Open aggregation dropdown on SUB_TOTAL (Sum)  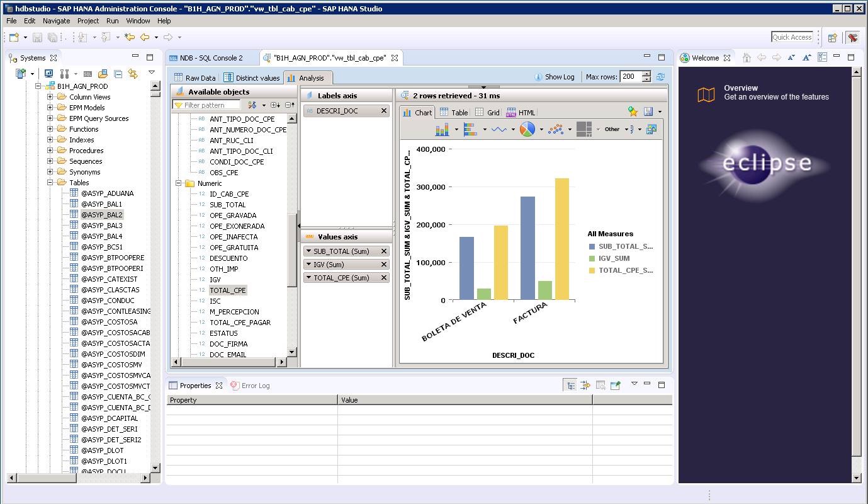pyautogui.click(x=309, y=251)
